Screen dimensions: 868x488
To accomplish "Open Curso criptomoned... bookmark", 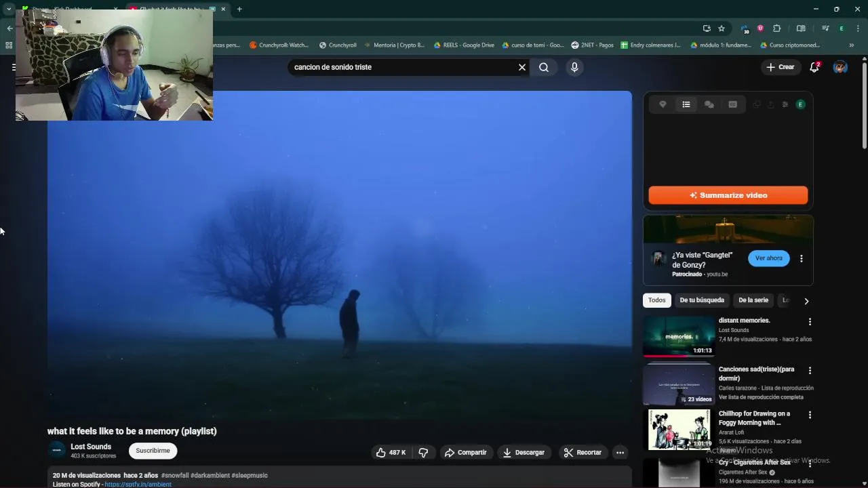I will [790, 45].
